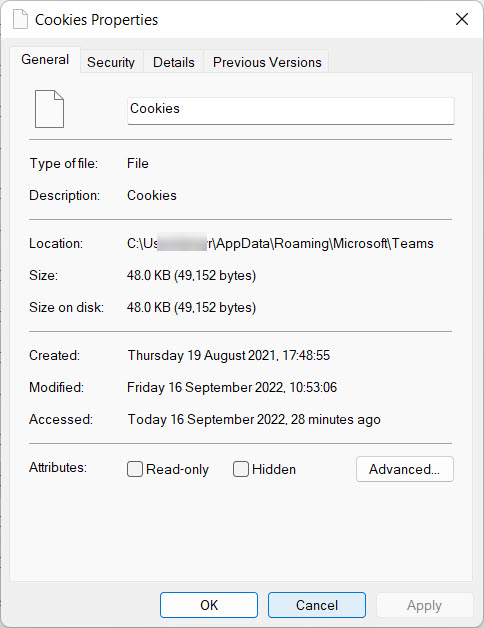
Task: Open the Previous Versions tab
Action: pos(267,62)
